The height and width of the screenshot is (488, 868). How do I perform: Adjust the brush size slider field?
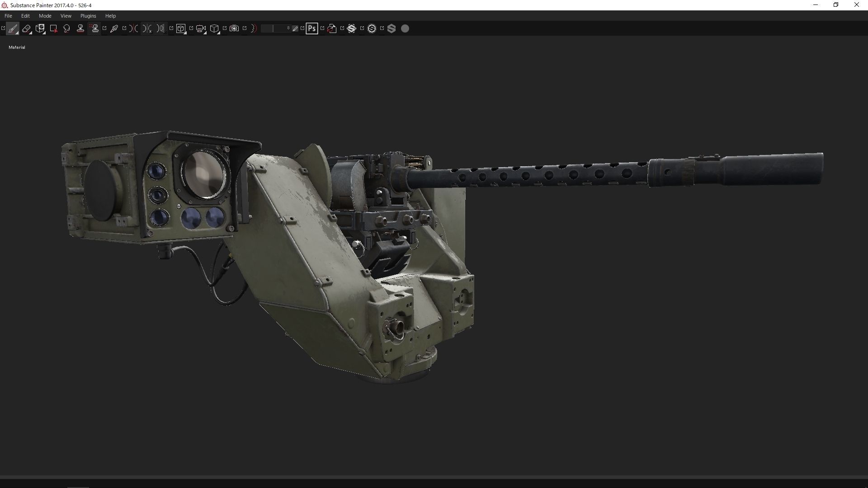(276, 28)
